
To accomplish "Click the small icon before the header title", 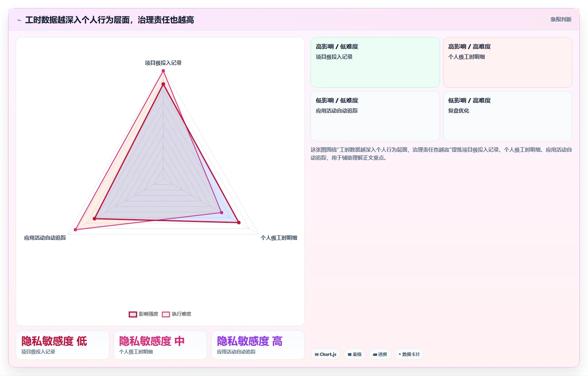I will click(x=19, y=20).
